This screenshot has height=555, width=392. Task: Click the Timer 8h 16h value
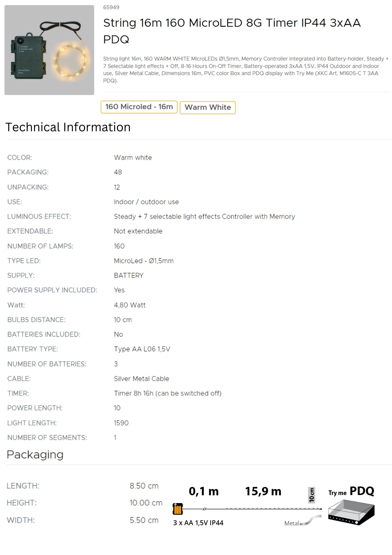pyautogui.click(x=167, y=393)
